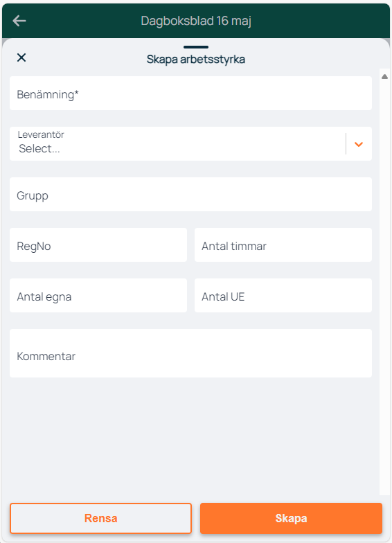Viewport: 392px width, 543px height.
Task: Go back using the header arrow
Action: pyautogui.click(x=19, y=21)
